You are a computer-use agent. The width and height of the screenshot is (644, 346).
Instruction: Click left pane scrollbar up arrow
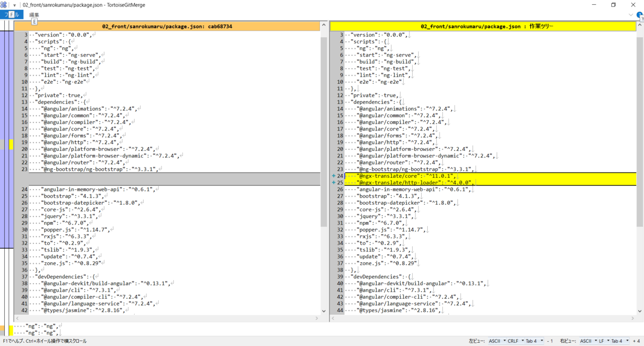point(324,26)
